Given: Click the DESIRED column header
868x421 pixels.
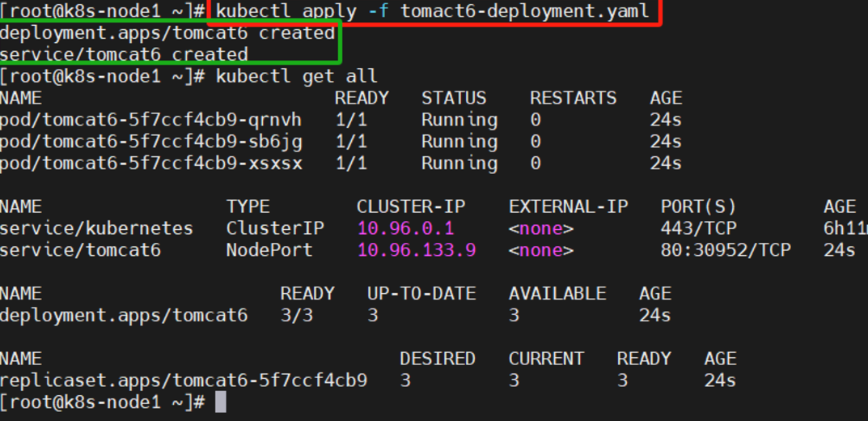Looking at the screenshot, I should tap(438, 359).
